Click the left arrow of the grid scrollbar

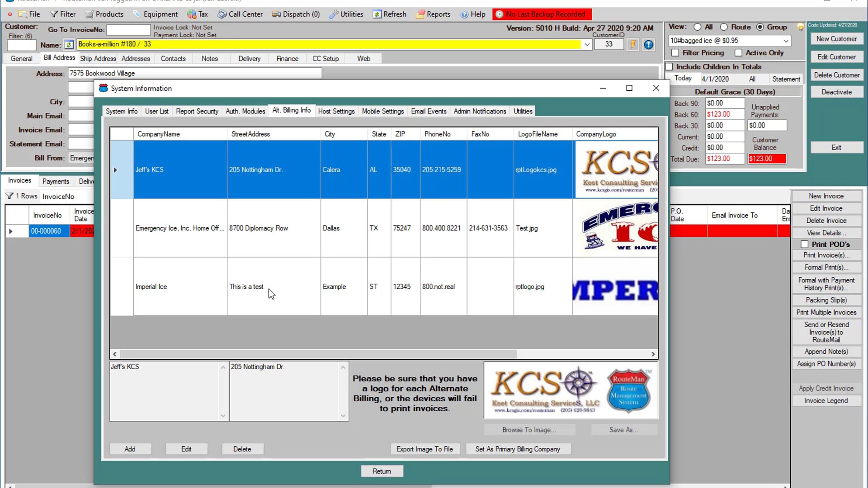tap(115, 354)
